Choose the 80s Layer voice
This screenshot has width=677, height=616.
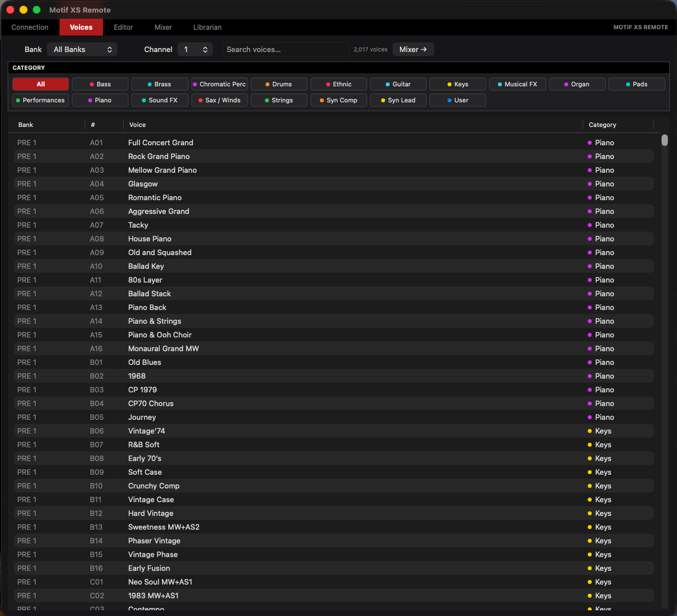click(x=333, y=280)
